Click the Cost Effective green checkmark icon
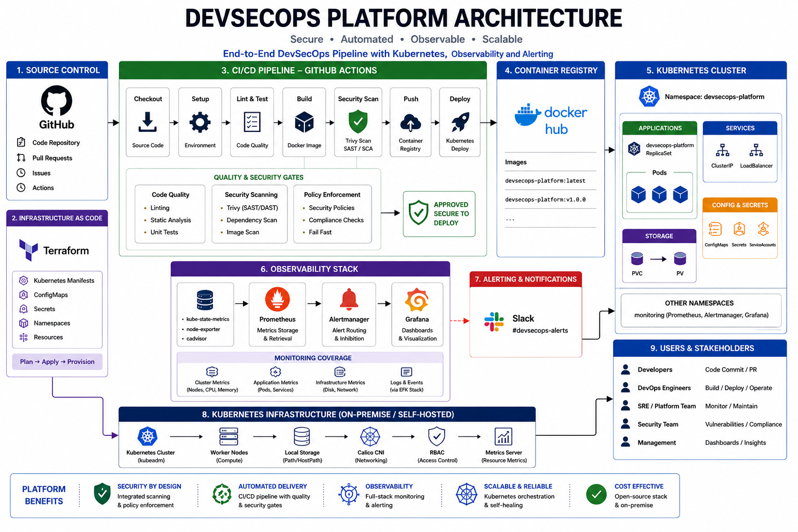Screen dimensions: 798x532 (596, 495)
